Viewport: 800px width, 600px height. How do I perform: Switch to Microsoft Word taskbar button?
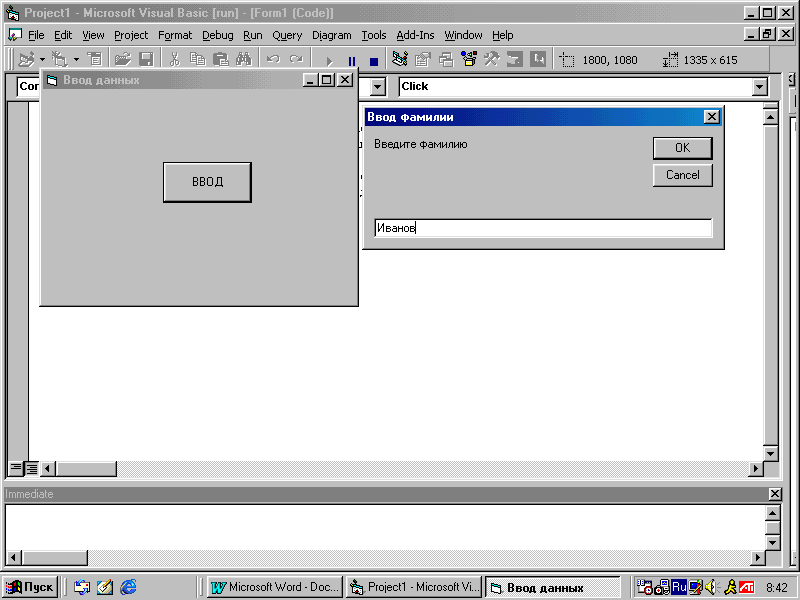tap(276, 587)
